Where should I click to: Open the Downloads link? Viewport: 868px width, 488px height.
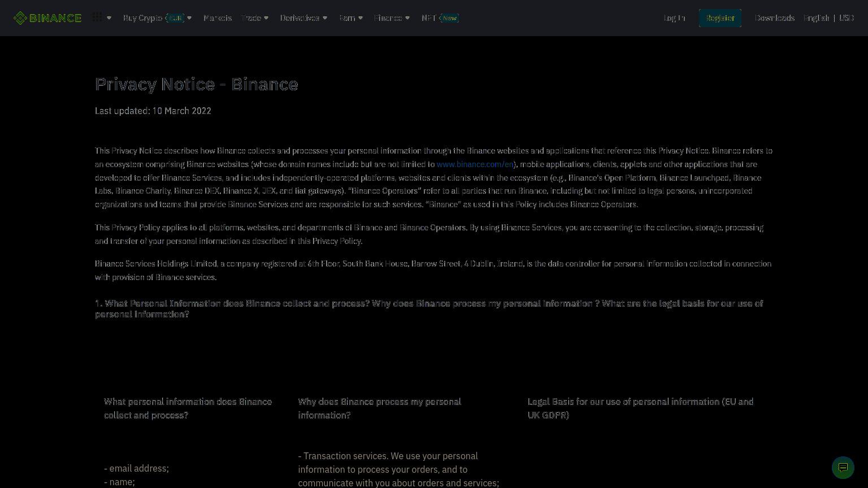[x=775, y=18]
